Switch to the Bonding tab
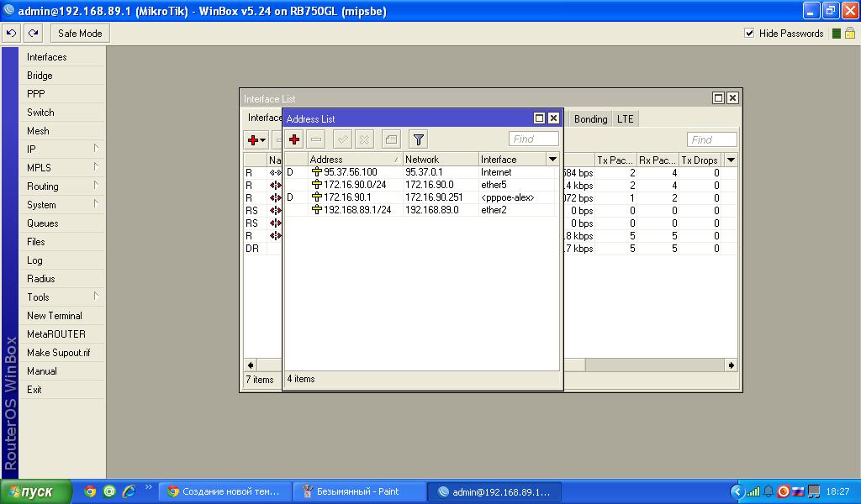This screenshot has height=504, width=861. coord(590,119)
